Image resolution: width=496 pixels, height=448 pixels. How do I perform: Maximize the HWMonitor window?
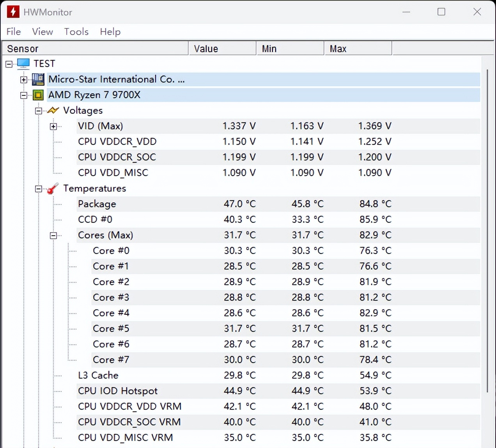(x=441, y=12)
